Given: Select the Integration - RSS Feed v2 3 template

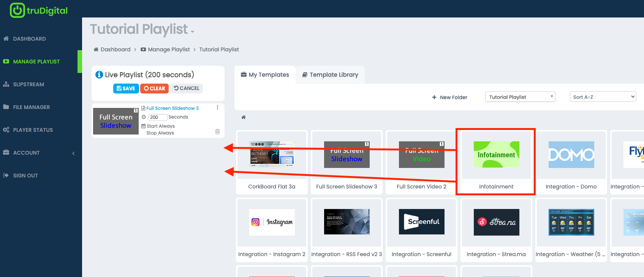Looking at the screenshot, I should pos(347,230).
